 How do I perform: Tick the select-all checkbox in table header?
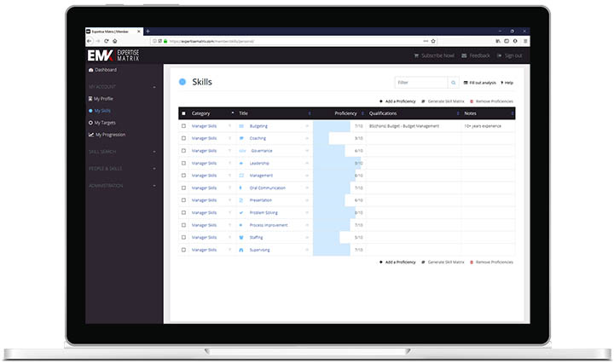183,113
